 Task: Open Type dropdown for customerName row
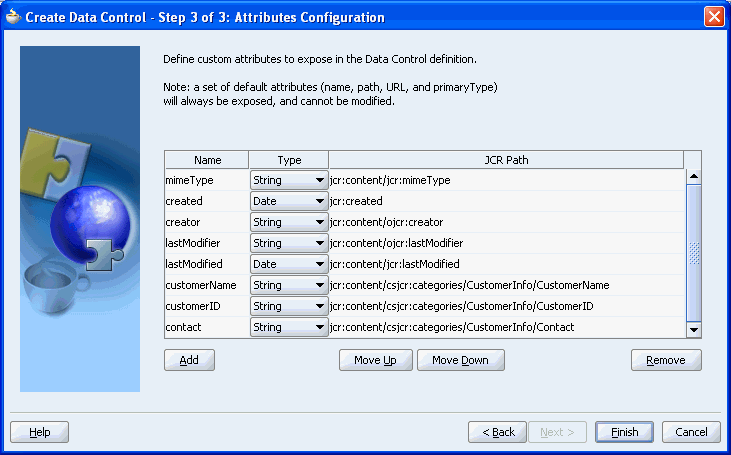(289, 285)
